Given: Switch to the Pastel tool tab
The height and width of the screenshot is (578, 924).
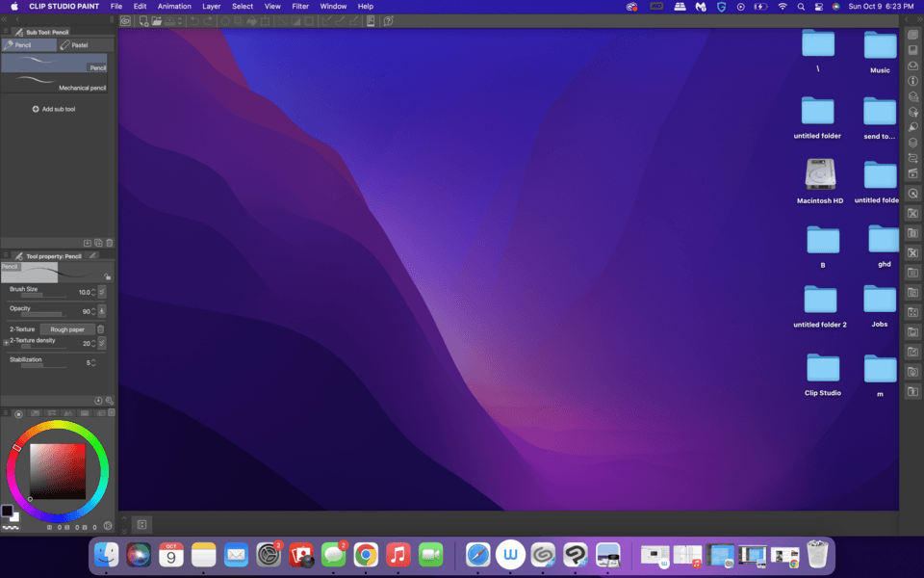Looking at the screenshot, I should tap(79, 45).
